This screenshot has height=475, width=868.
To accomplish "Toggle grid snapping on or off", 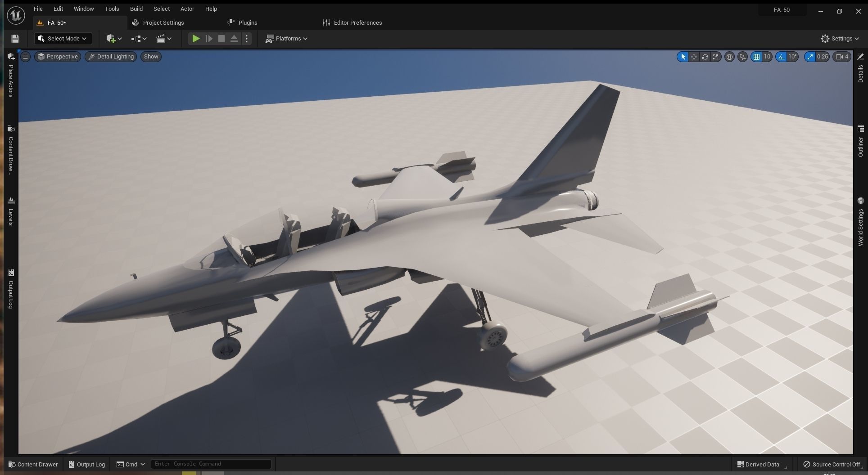I will click(756, 57).
